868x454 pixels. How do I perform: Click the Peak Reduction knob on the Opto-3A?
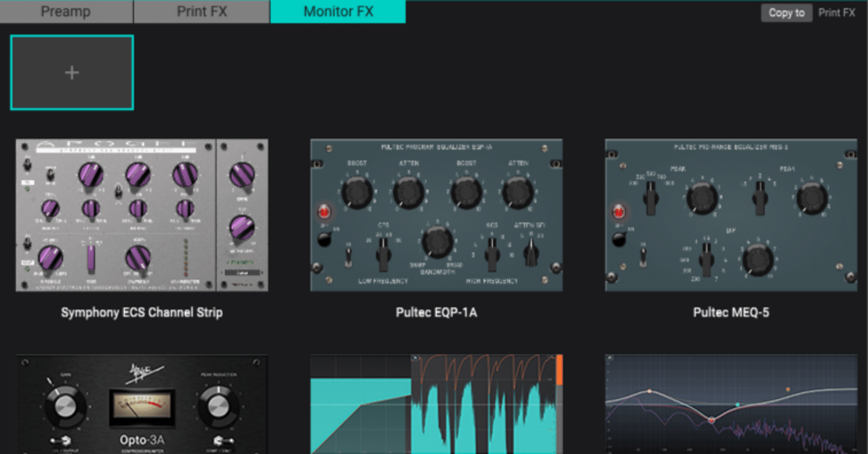[217, 407]
